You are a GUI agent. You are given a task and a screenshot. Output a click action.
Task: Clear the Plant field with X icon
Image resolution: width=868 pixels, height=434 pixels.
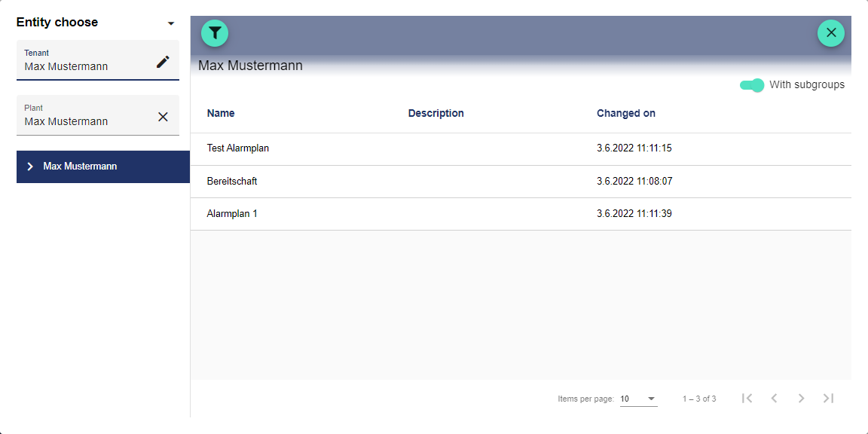(x=163, y=117)
